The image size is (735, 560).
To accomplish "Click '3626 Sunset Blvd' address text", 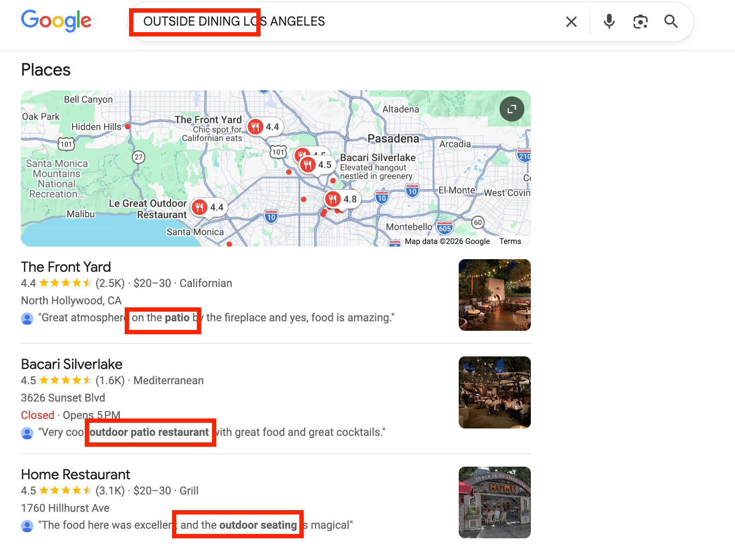I will (x=63, y=398).
